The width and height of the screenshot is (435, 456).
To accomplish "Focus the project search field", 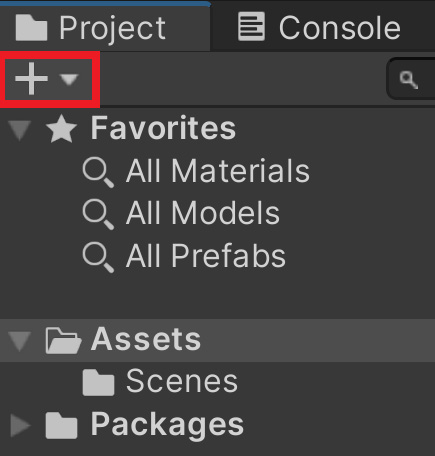I will tap(411, 79).
